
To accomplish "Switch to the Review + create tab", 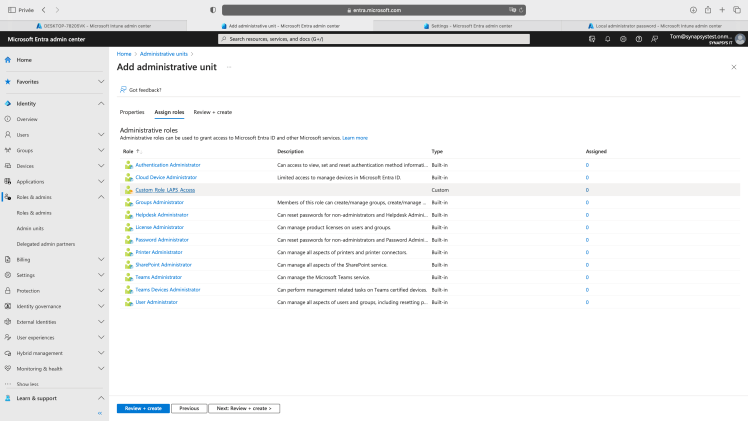I will pyautogui.click(x=212, y=112).
